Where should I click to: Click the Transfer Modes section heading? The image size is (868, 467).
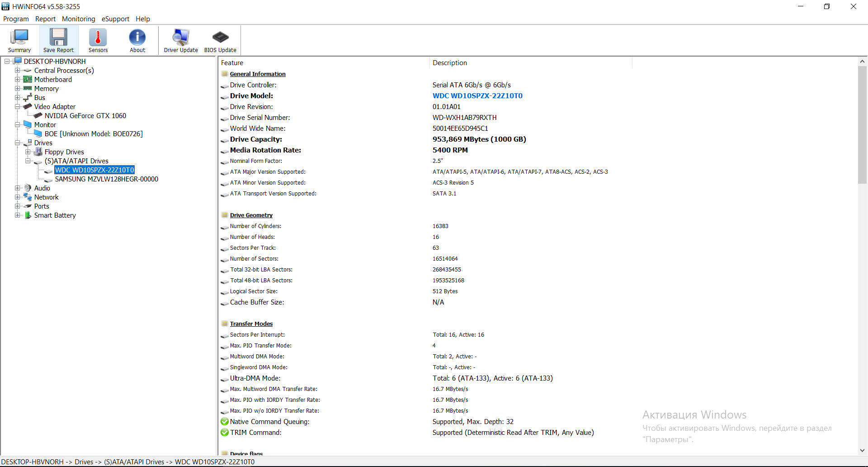251,324
